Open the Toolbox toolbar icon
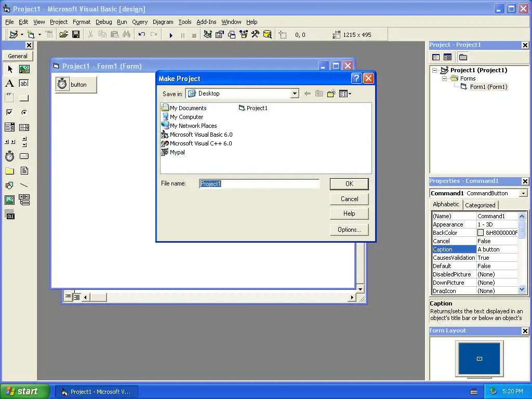The width and height of the screenshot is (532, 399). (x=256, y=35)
